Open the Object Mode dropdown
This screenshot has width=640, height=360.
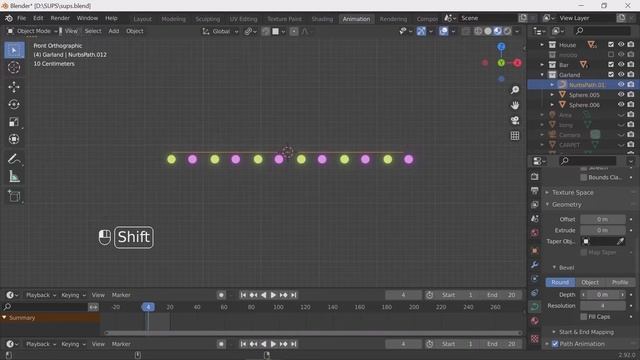click(x=33, y=31)
